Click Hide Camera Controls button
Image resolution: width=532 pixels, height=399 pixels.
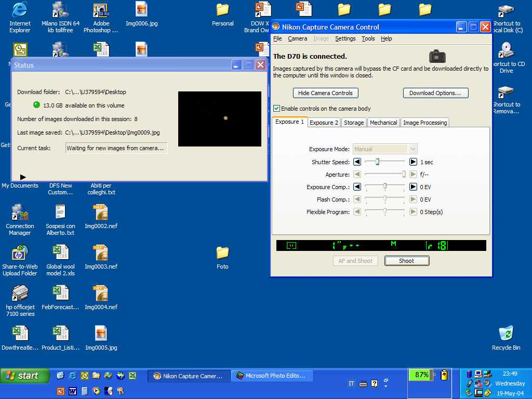click(325, 93)
